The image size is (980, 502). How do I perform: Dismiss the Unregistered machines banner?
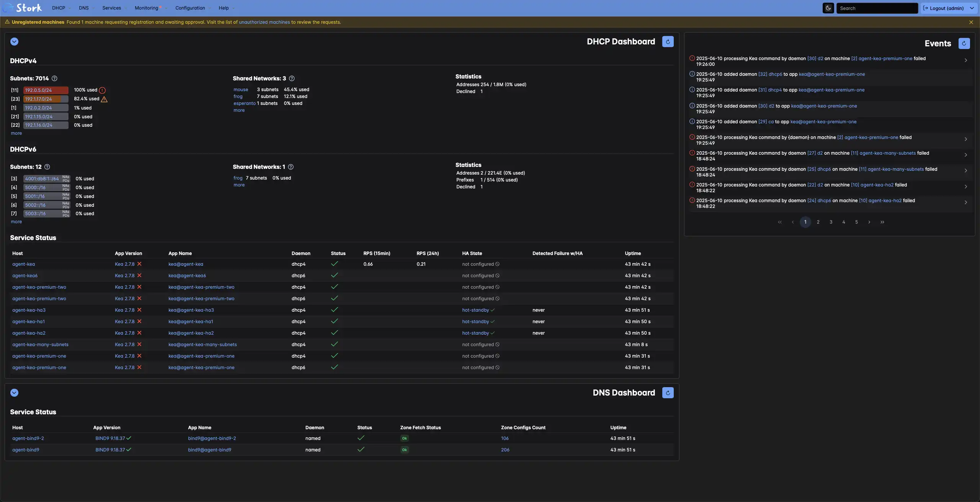(971, 22)
